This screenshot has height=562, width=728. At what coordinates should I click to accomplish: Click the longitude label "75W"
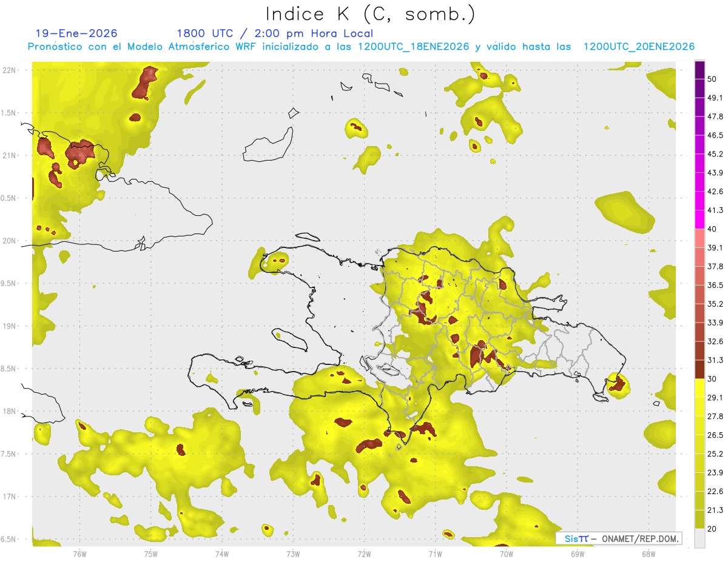coord(151,554)
